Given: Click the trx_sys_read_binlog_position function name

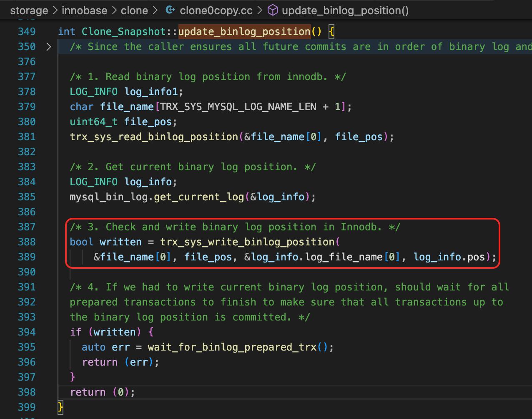Looking at the screenshot, I should [154, 137].
